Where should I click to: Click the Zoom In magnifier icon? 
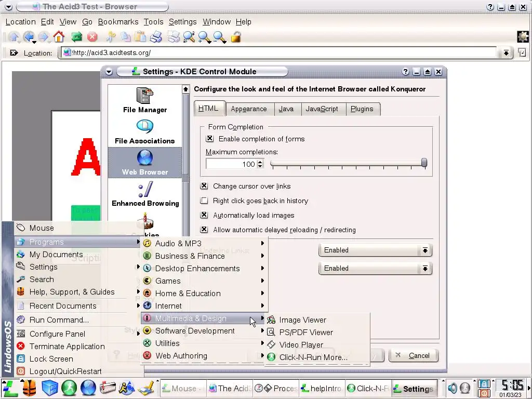point(204,37)
